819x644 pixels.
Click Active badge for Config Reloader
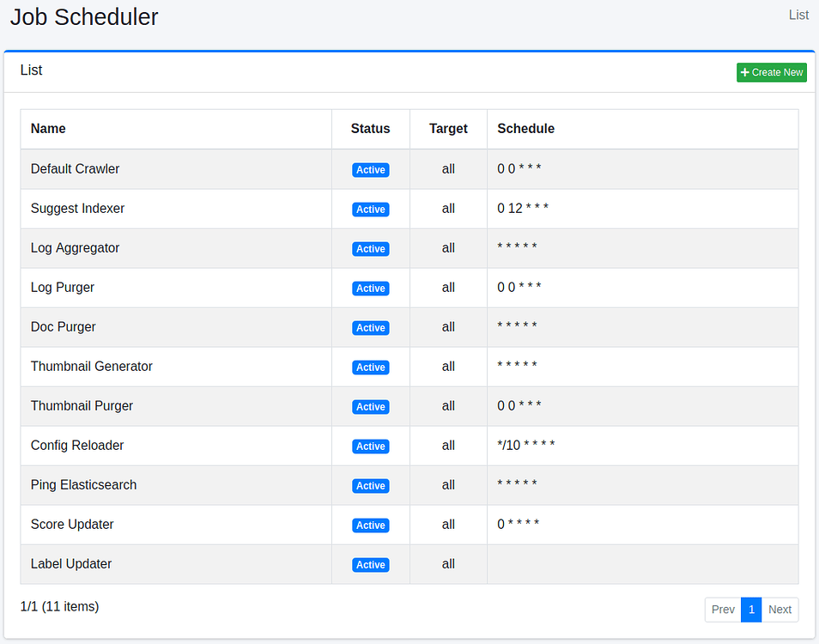[x=371, y=447]
